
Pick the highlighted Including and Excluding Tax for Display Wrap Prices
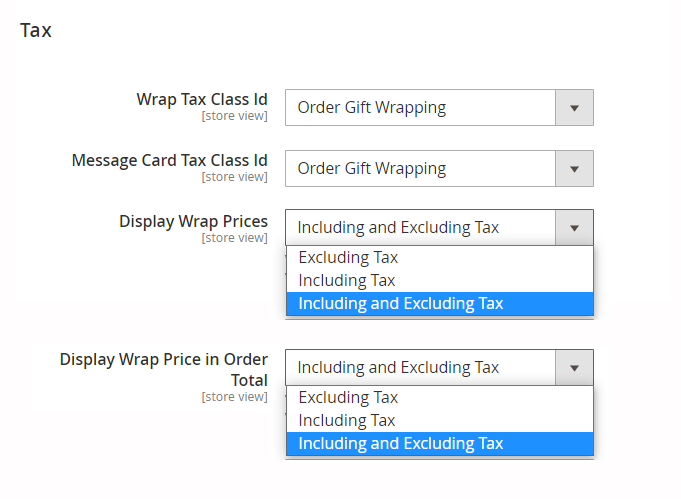[x=401, y=303]
